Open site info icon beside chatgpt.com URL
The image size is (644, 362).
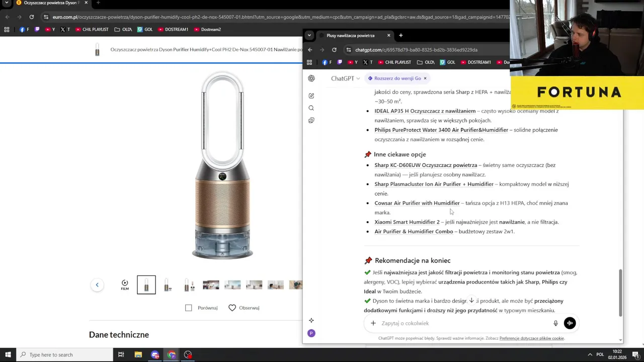tap(349, 50)
